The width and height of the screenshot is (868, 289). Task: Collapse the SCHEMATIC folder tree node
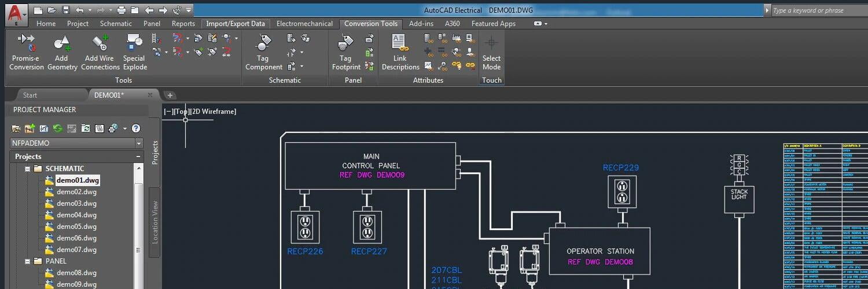click(27, 169)
